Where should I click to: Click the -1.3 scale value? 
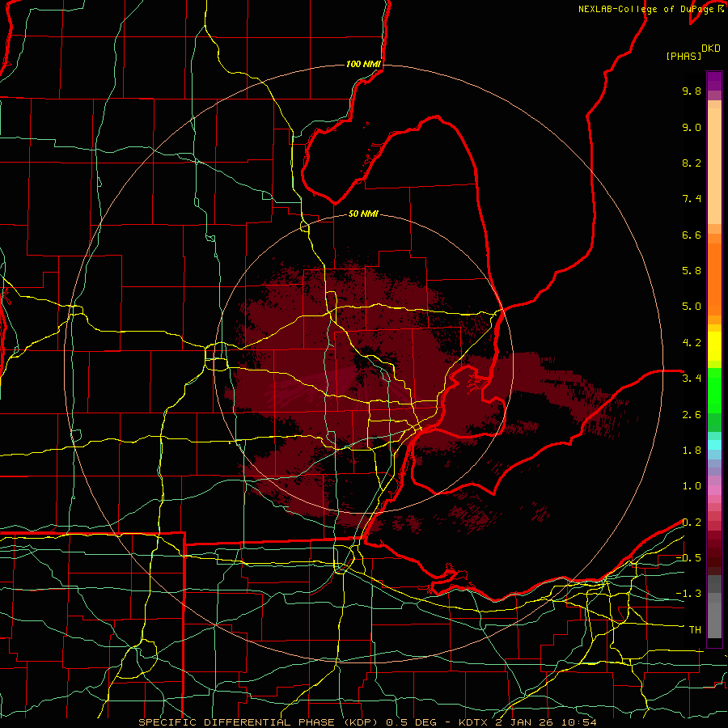[x=688, y=594]
